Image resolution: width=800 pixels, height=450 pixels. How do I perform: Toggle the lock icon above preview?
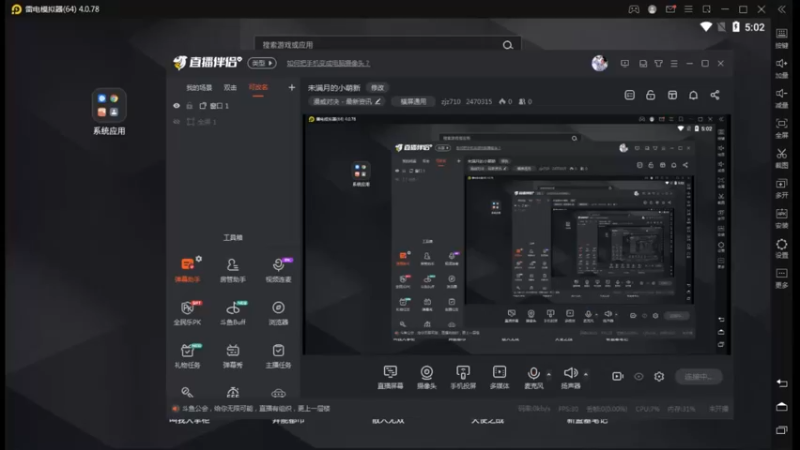pyautogui.click(x=651, y=95)
